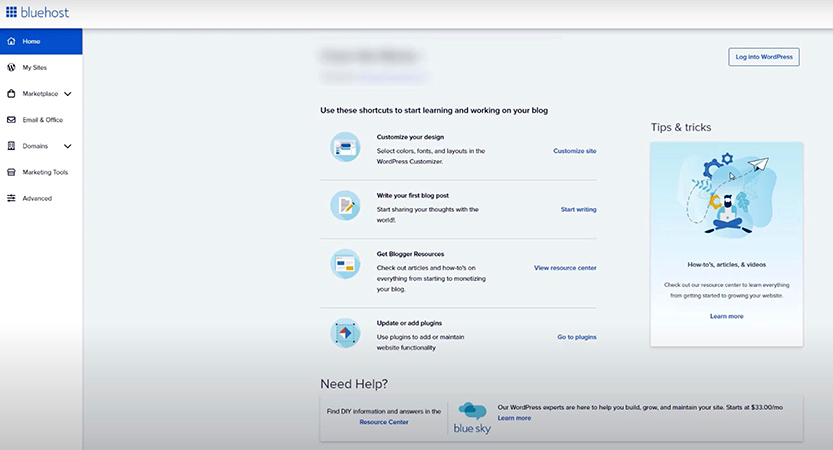
Task: Click the Customize your design illustration icon
Action: click(x=345, y=147)
